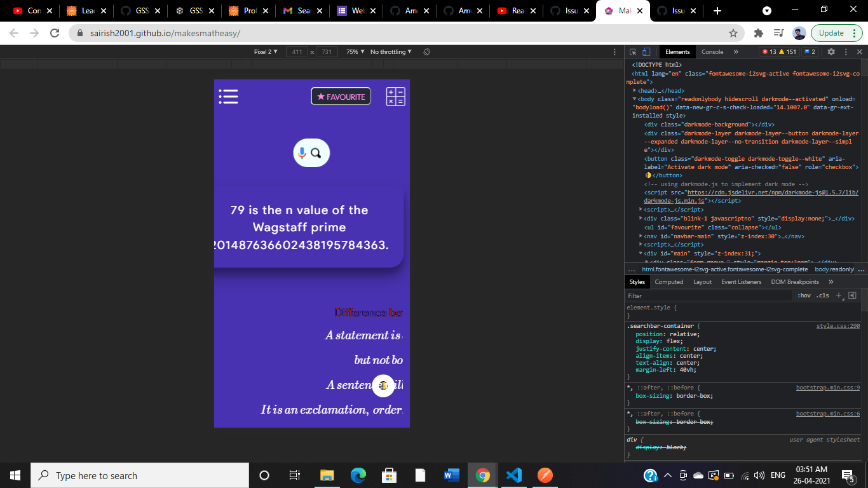Switch to the Computed styles tab

pos(669,282)
